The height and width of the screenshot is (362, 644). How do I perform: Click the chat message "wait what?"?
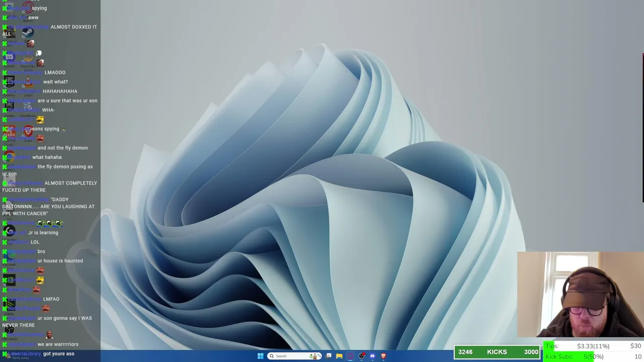pos(55,82)
